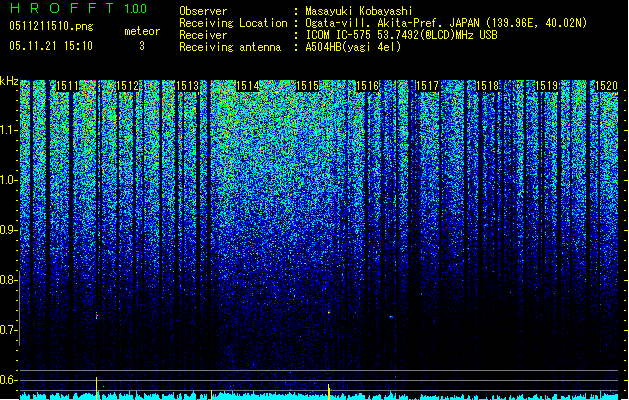Click the ICOM IC-575 receiver frequency text
Image resolution: width=629 pixels, height=400 pixels.
pyautogui.click(x=401, y=35)
